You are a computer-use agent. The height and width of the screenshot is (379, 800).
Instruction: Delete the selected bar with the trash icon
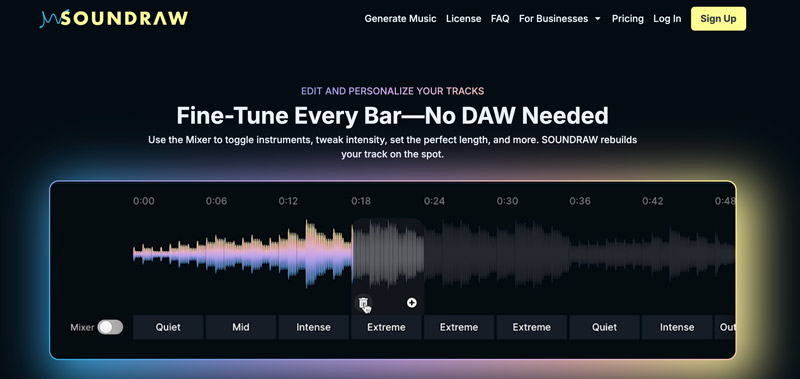[363, 303]
